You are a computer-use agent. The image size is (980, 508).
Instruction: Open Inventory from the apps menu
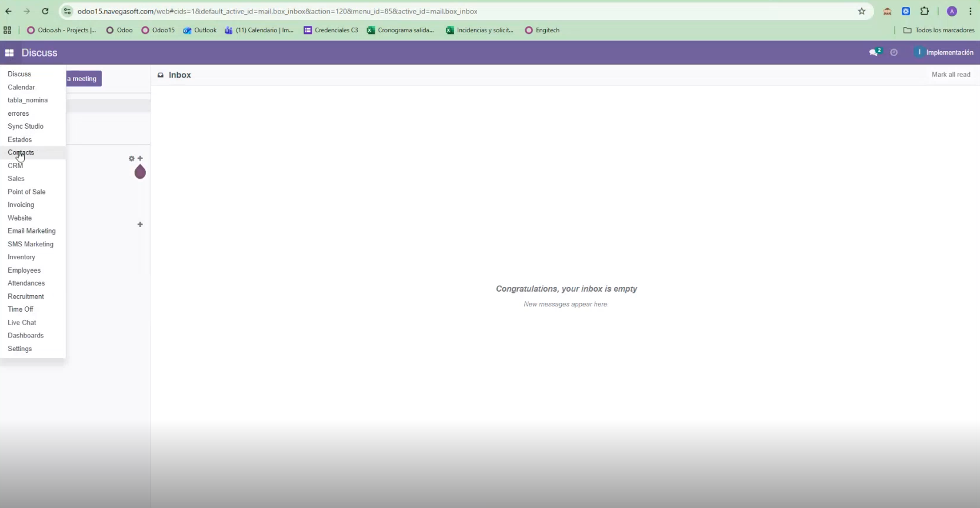tap(21, 257)
